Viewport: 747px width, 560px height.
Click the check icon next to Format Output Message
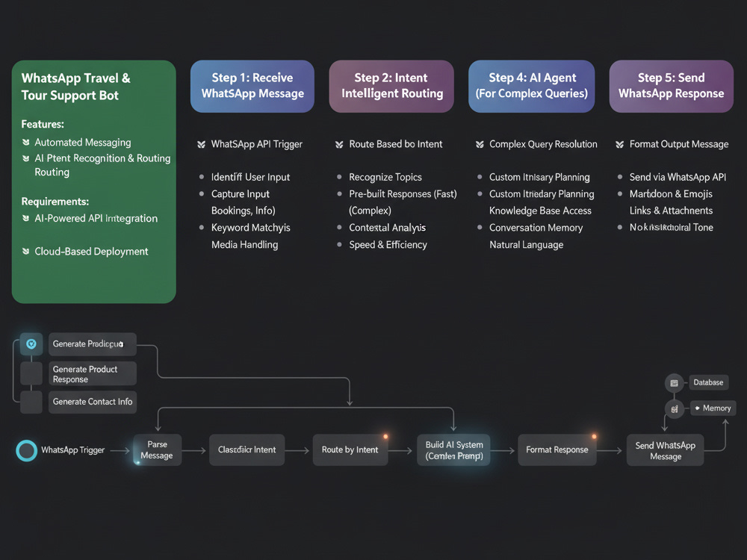[620, 144]
